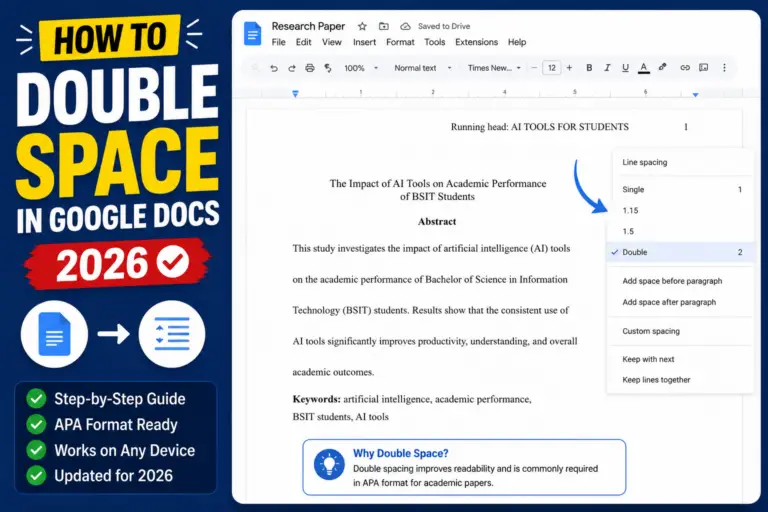Open the File menu
768x512 pixels.
click(278, 42)
